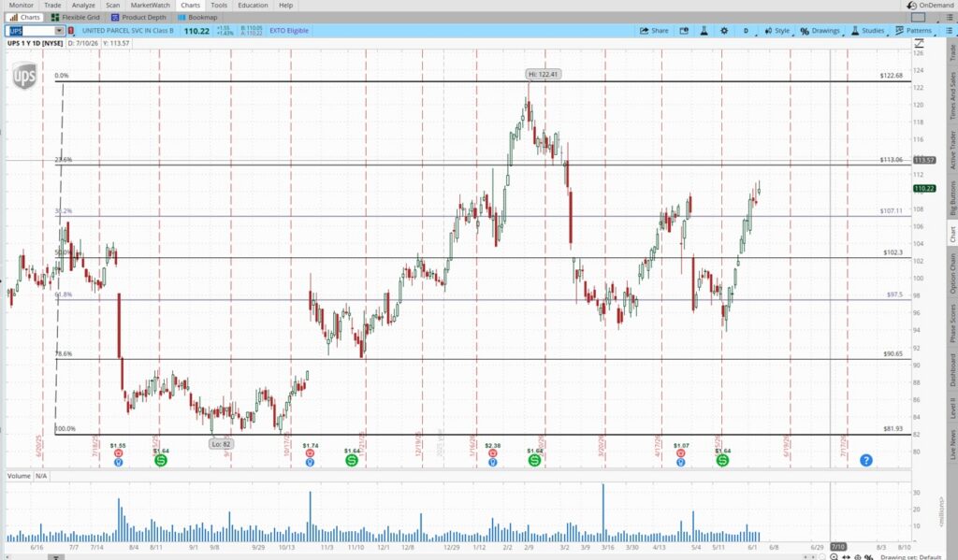This screenshot has width=958, height=560.
Task: Open the Level II sidebar panel
Action: tap(952, 408)
